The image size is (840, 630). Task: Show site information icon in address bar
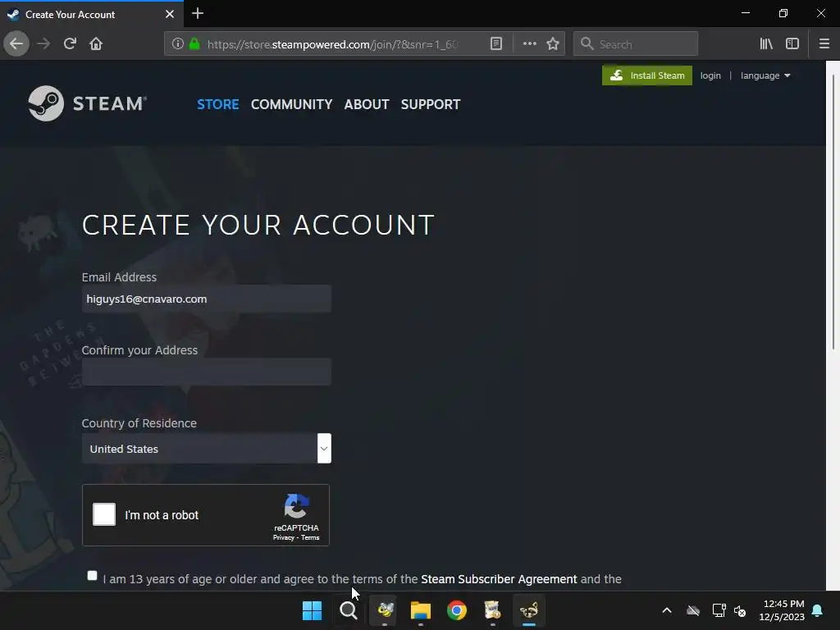tap(178, 43)
